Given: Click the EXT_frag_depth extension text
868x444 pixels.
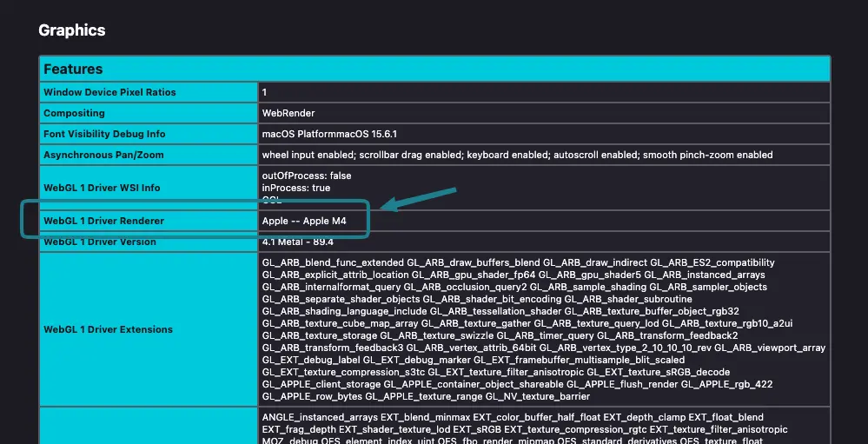Looking at the screenshot, I should (x=300, y=429).
